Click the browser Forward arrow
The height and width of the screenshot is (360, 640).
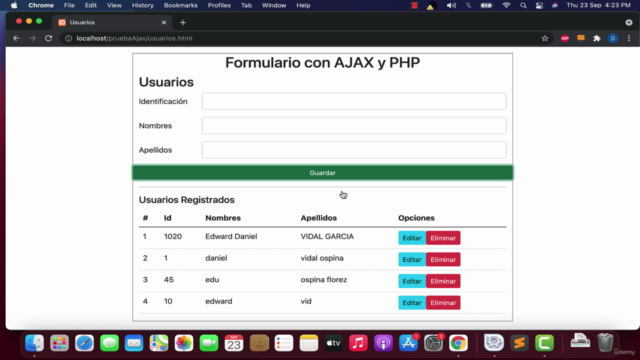click(x=32, y=38)
